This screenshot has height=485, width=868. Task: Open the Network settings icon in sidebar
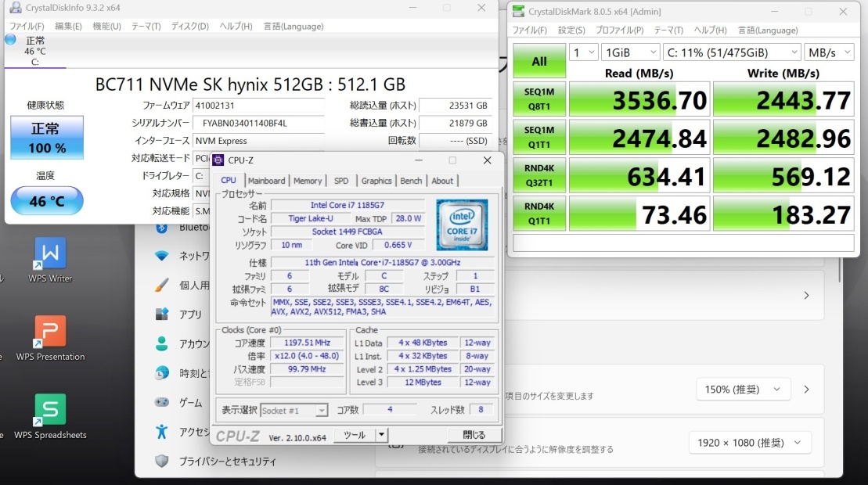click(x=162, y=256)
